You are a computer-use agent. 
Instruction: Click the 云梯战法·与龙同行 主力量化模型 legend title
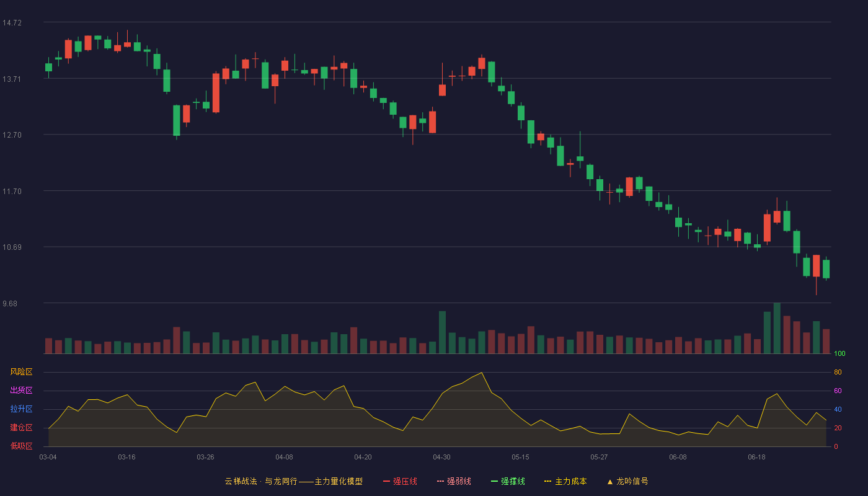pyautogui.click(x=294, y=481)
